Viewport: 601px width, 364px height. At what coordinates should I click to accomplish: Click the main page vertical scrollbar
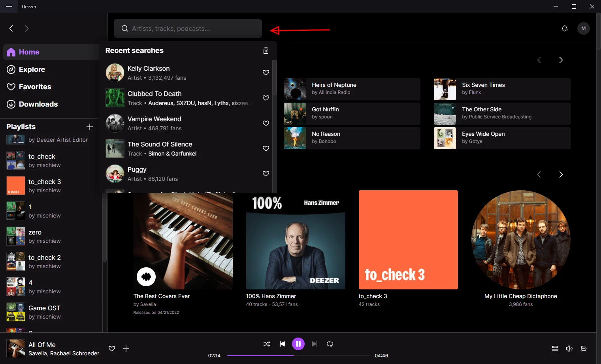599,32
